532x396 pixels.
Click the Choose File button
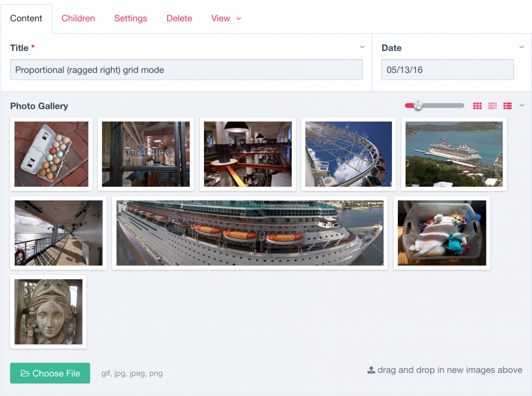pyautogui.click(x=50, y=373)
